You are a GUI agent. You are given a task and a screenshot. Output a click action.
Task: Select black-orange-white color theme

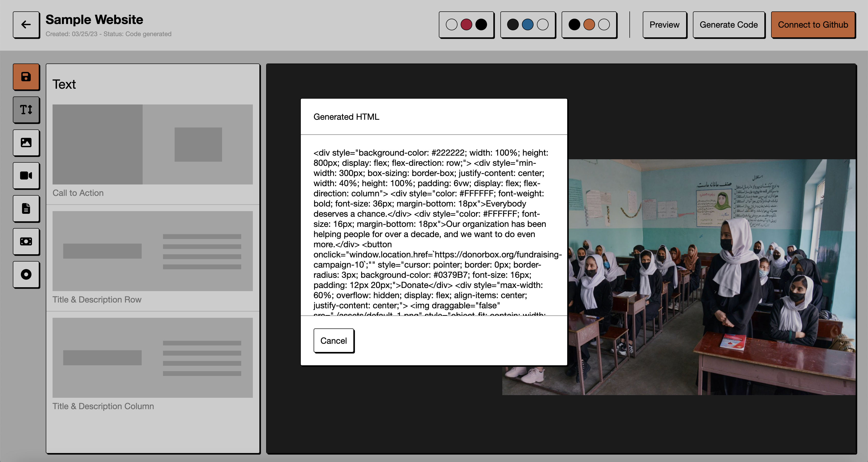(589, 25)
